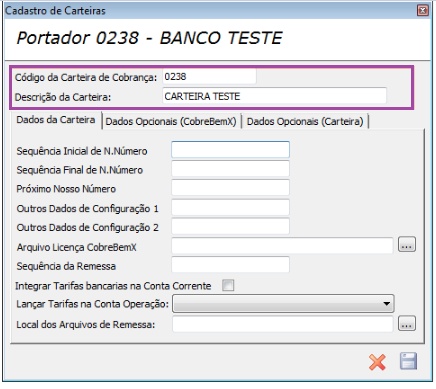The image size is (436, 389).
Task: Open Lançar Tarifas na Conta Operação dropdown
Action: point(283,304)
